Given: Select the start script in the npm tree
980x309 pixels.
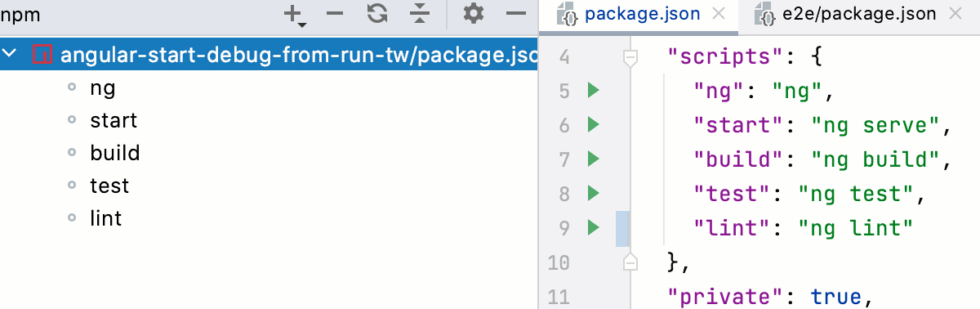Looking at the screenshot, I should [x=114, y=120].
